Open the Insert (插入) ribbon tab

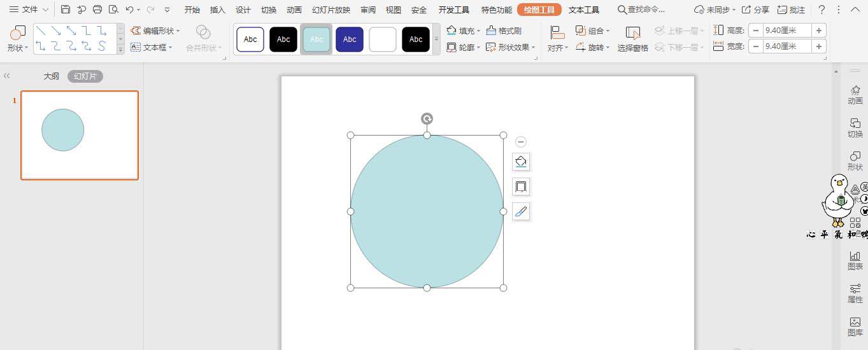[x=218, y=10]
